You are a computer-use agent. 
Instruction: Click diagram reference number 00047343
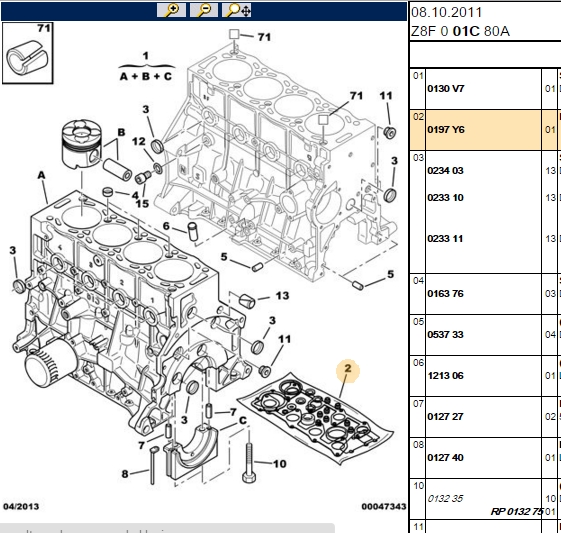384,507
